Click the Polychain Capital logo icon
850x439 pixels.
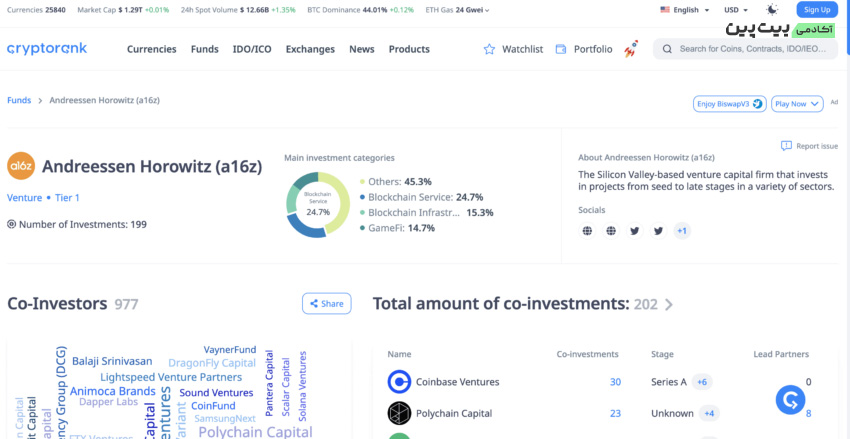400,414
